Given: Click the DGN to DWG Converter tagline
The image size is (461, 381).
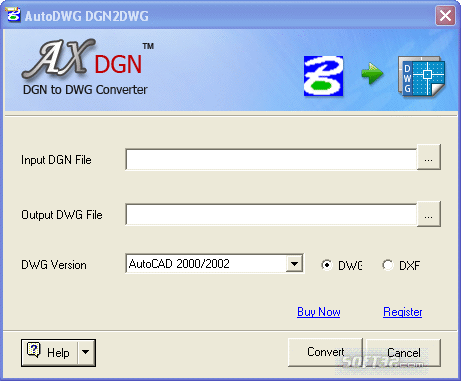Looking at the screenshot, I should [x=85, y=90].
